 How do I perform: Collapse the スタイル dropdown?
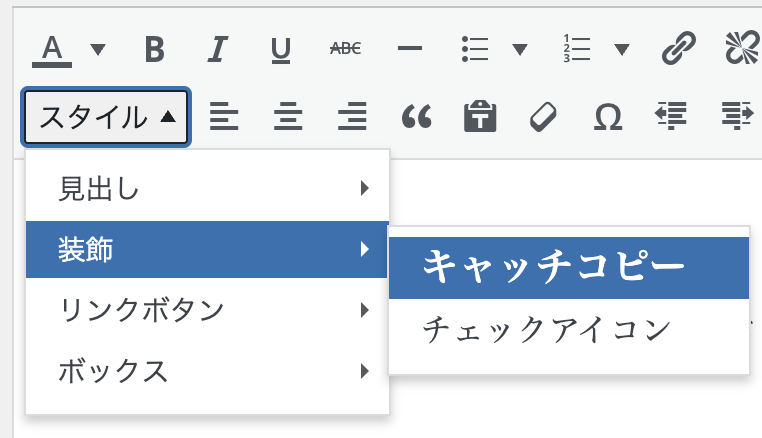point(107,117)
